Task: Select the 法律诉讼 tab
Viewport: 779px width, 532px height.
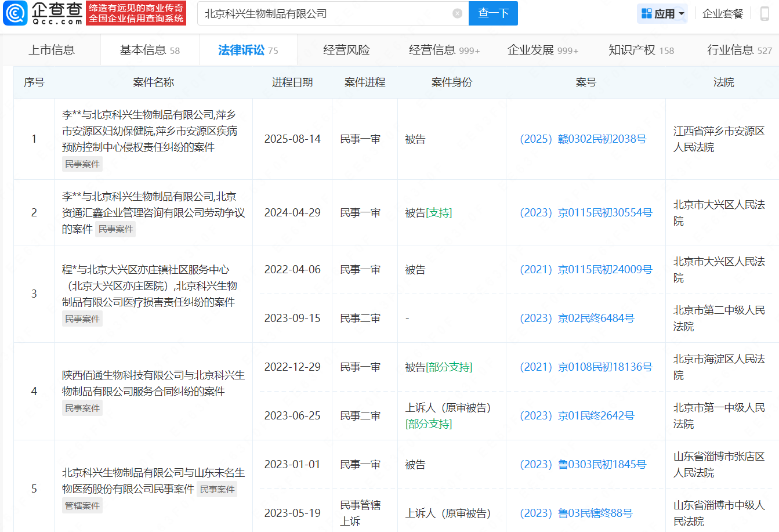Action: pyautogui.click(x=248, y=50)
